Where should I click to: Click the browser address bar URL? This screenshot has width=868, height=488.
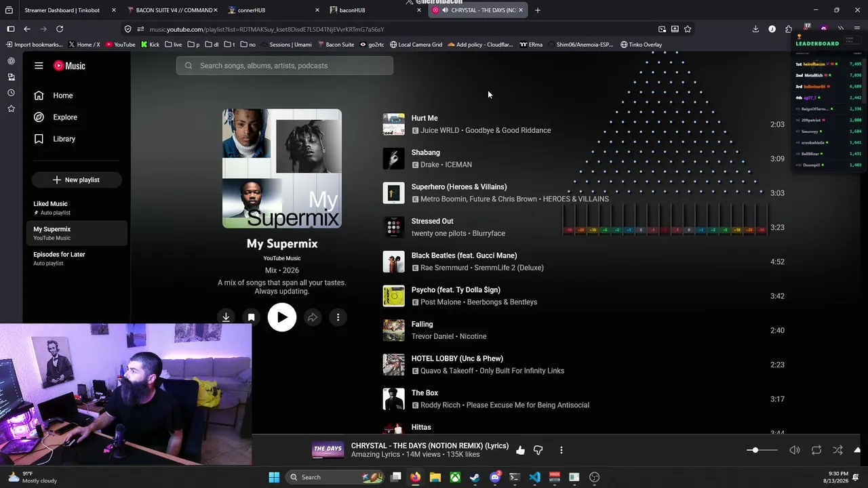(x=267, y=29)
